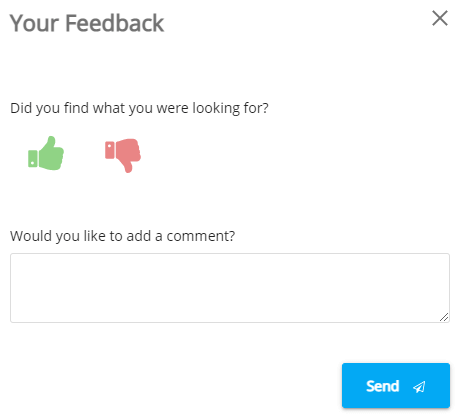The height and width of the screenshot is (417, 456).
Task: Focus the comment text area
Action: pyautogui.click(x=230, y=288)
